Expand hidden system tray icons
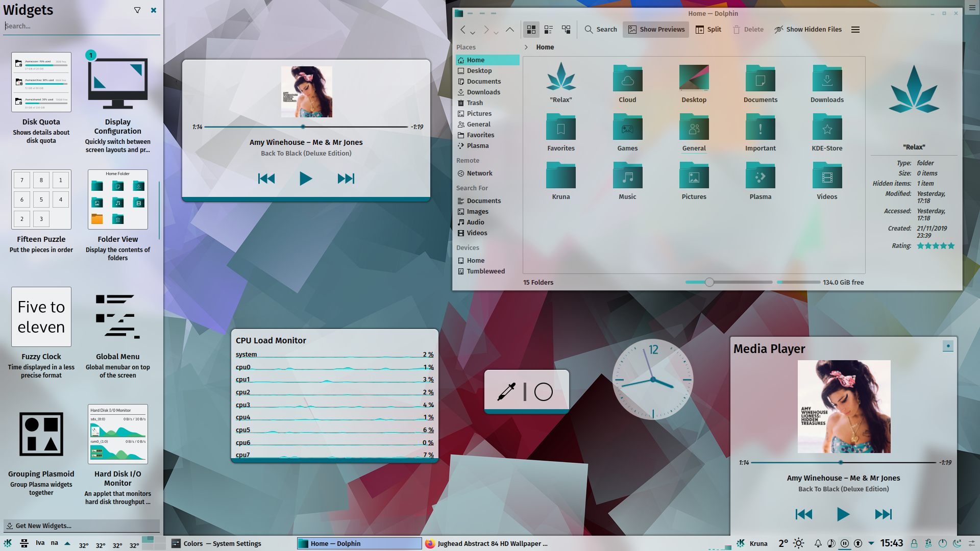The height and width of the screenshot is (551, 980). click(871, 543)
